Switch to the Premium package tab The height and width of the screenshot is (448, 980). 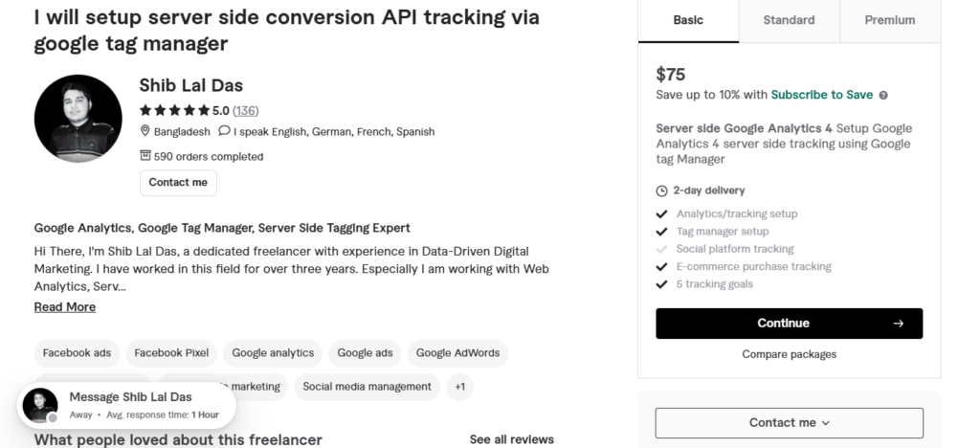click(890, 21)
